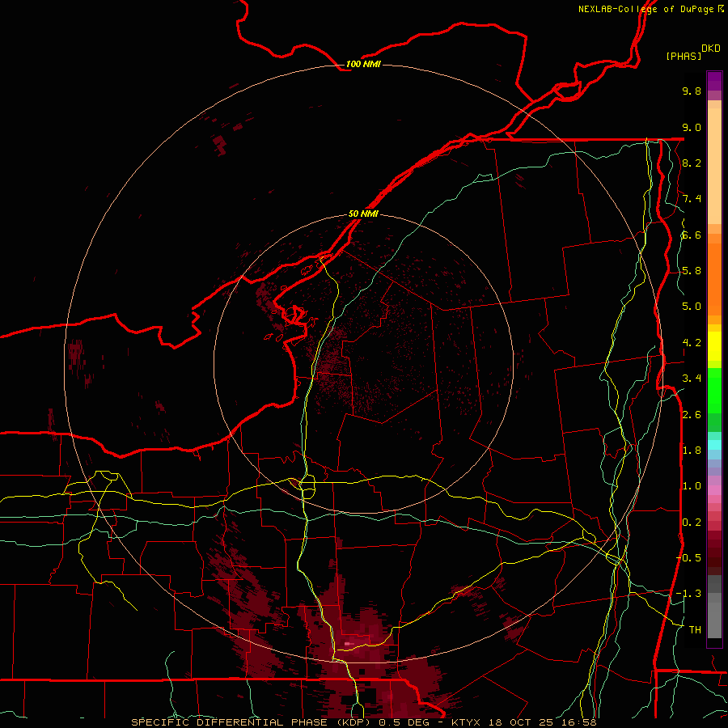Click the 8.2 scale value
This screenshot has width=728, height=728.
[692, 163]
